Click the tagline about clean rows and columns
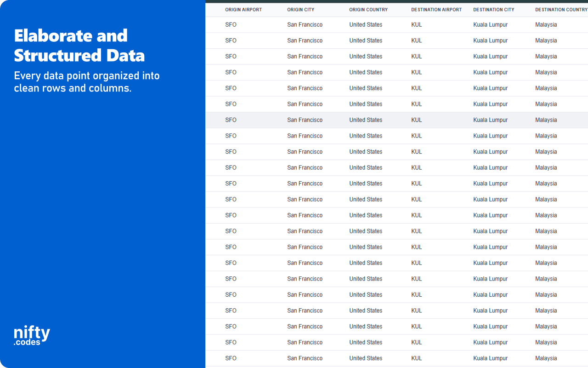The width and height of the screenshot is (588, 368). click(x=87, y=82)
